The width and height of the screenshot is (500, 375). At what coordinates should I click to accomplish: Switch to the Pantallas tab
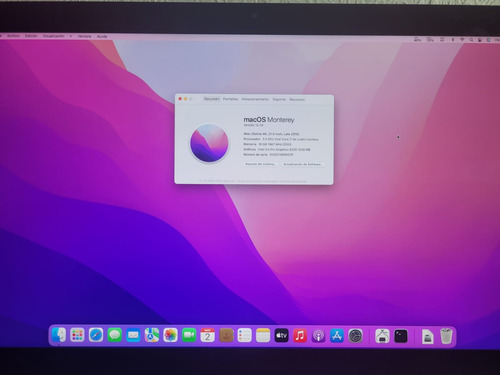click(230, 99)
